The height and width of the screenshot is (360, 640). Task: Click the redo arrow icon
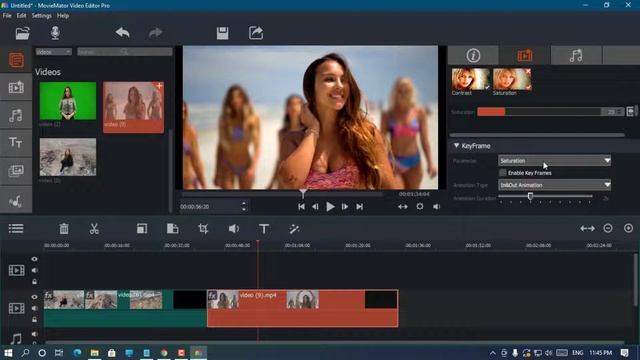tap(155, 33)
